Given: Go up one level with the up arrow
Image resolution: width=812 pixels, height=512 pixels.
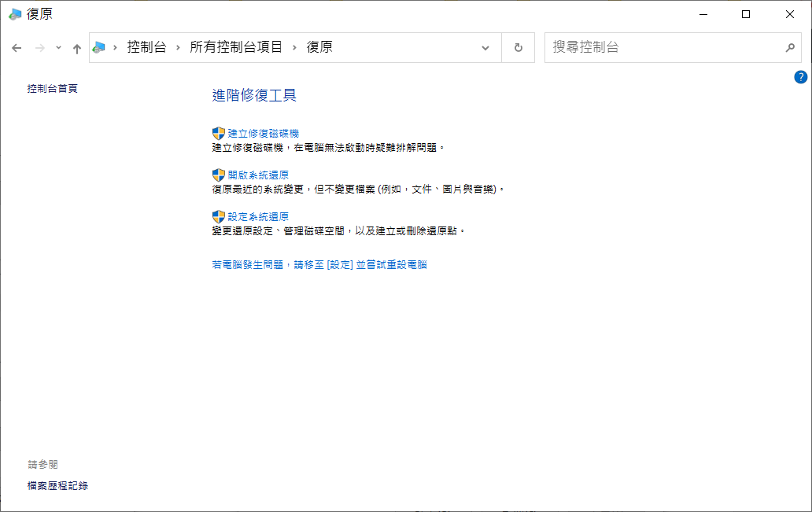Looking at the screenshot, I should (x=76, y=48).
